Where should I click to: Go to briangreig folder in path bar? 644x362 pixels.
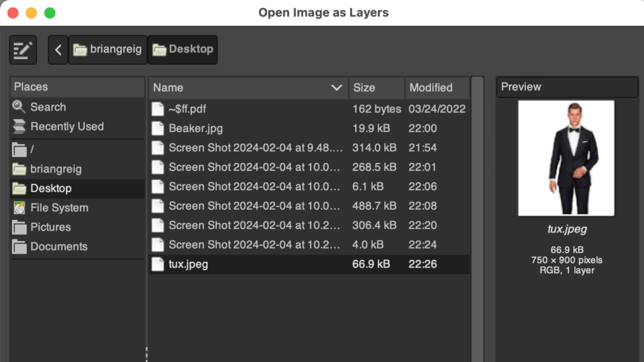coord(108,50)
